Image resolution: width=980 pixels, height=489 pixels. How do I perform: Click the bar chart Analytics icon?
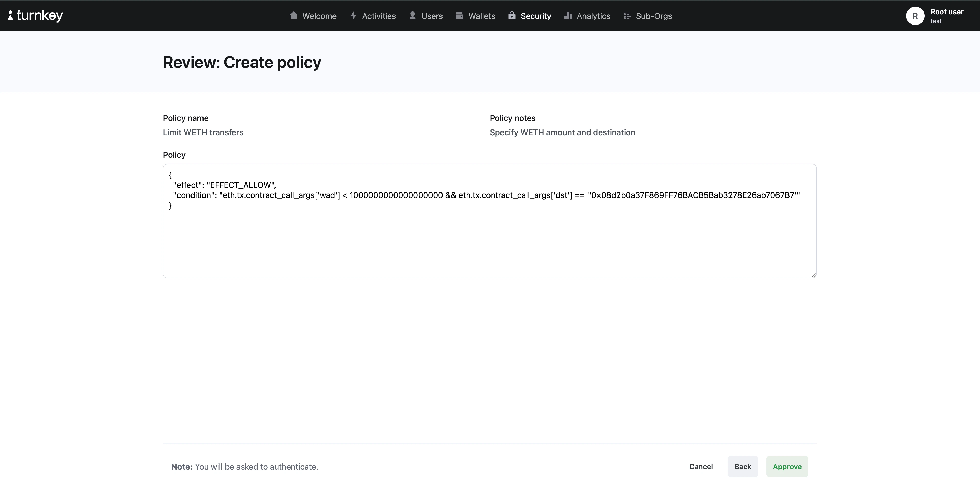pyautogui.click(x=568, y=16)
